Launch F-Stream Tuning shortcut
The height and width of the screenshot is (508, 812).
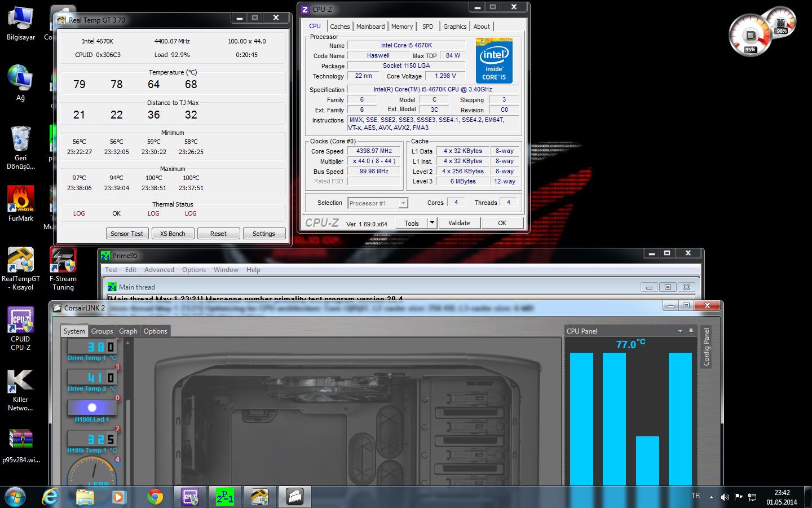(63, 269)
